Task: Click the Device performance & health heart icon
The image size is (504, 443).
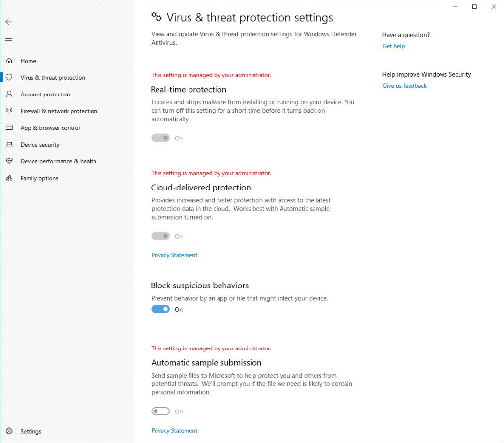Action: click(9, 161)
